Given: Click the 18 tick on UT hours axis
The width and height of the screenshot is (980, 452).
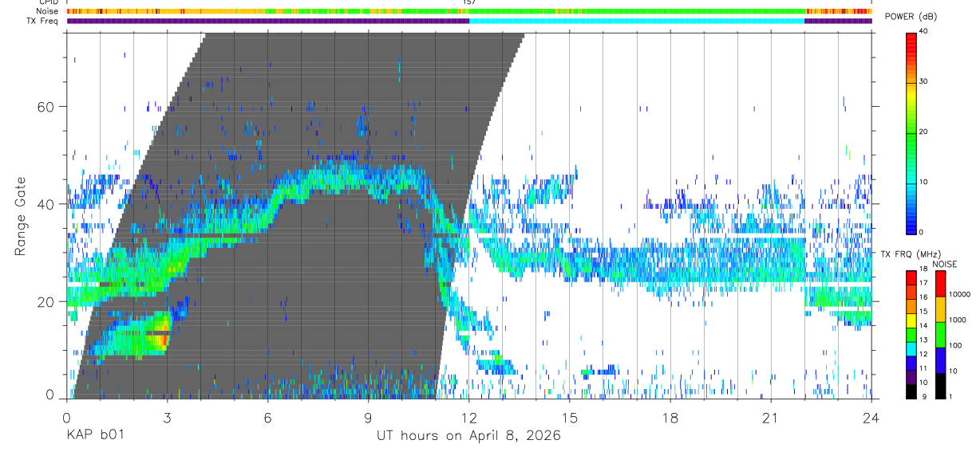Looking at the screenshot, I should coord(670,418).
